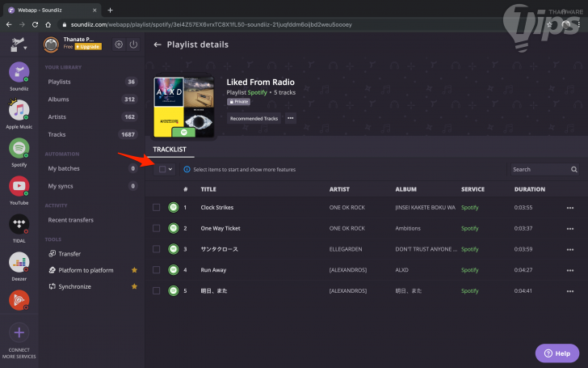
Task: Click Spotify icon on Clock Strikes row
Action: point(173,207)
